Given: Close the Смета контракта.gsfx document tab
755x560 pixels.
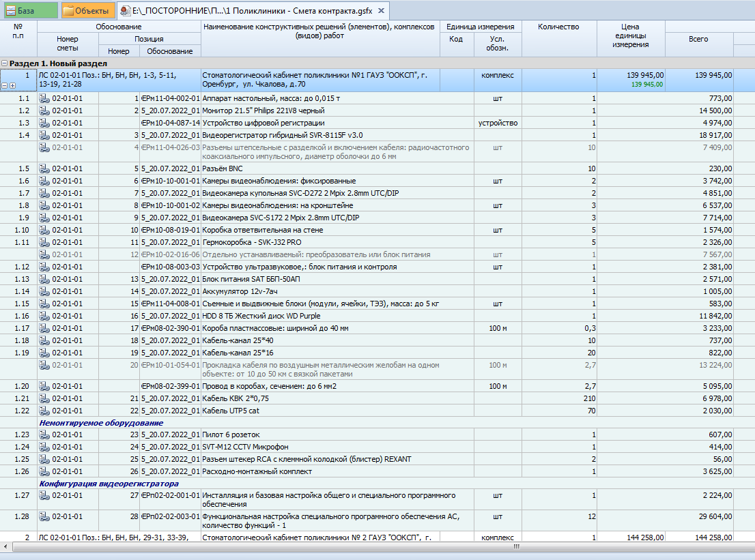Looking at the screenshot, I should pos(381,11).
